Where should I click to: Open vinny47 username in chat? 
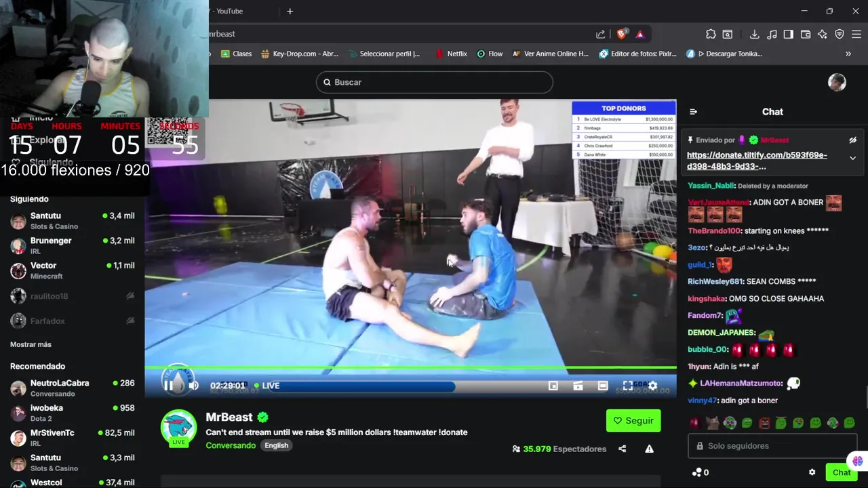pyautogui.click(x=703, y=401)
